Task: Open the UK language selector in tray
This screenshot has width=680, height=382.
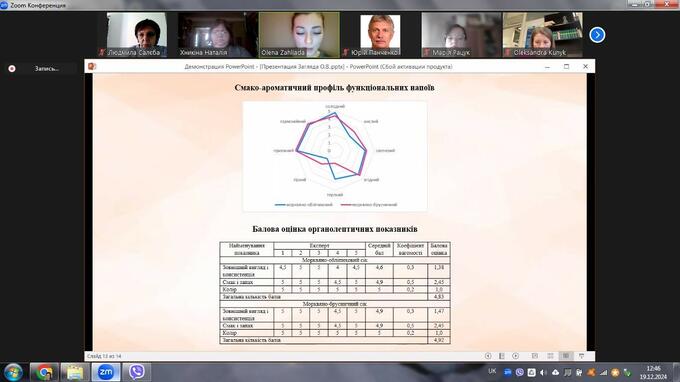Action: coord(492,371)
